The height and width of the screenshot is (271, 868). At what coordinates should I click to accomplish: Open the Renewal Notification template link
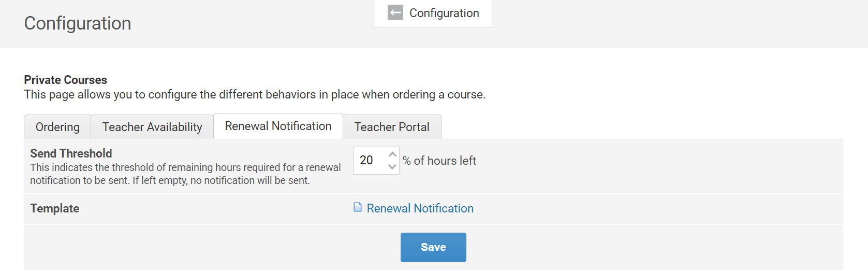[x=420, y=208]
